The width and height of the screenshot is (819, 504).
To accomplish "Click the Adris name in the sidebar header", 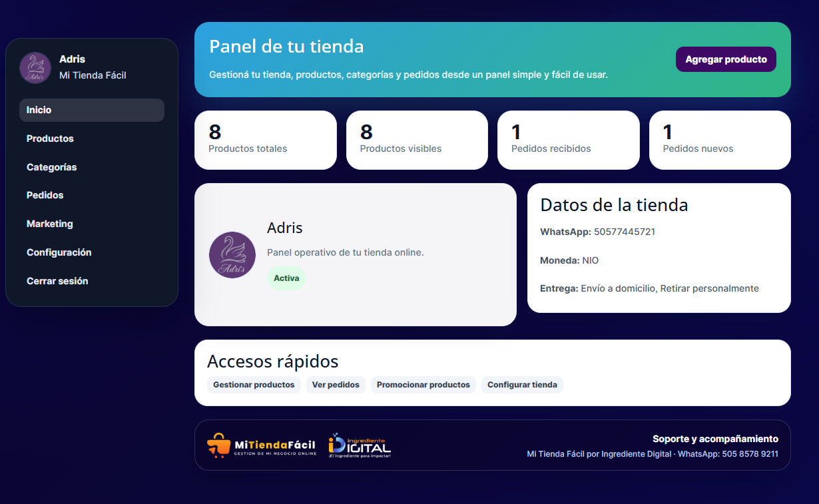I will coord(72,59).
